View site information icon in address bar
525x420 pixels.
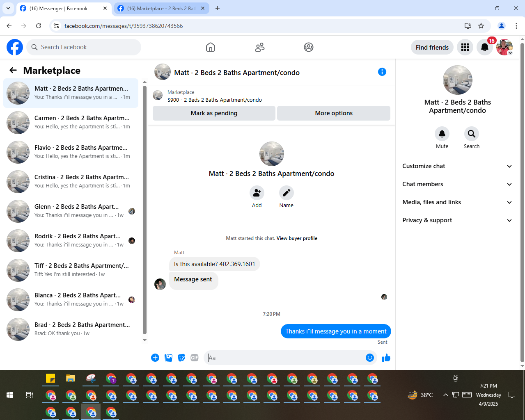(57, 26)
